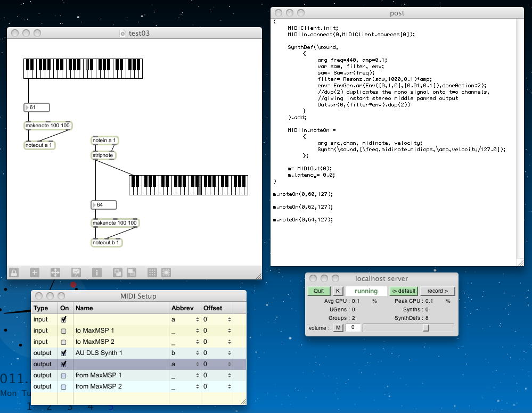This screenshot has height=413, width=532.
Task: Disable the AU DLS Synth 1 output checkbox
Action: tap(64, 353)
